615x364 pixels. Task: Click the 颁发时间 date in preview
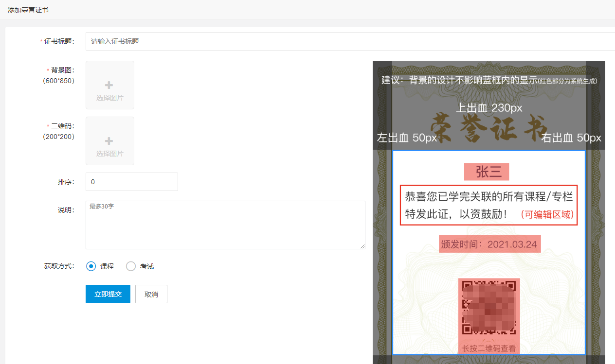tap(490, 244)
